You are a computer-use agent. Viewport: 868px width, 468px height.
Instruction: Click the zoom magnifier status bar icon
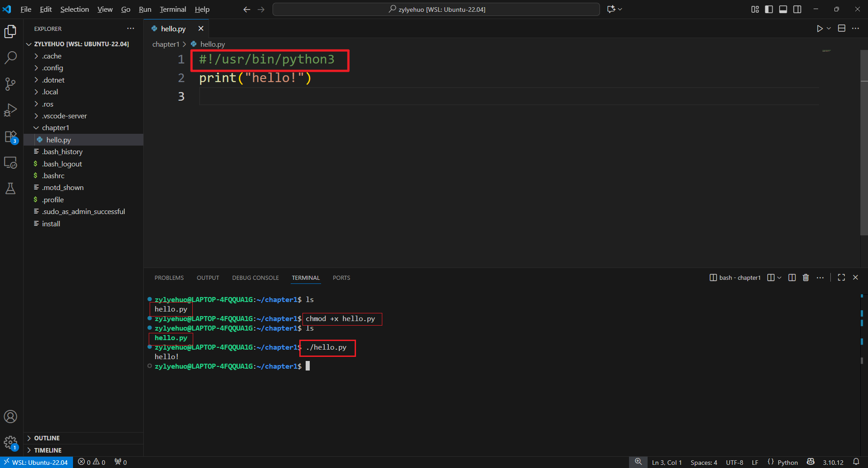click(x=638, y=462)
